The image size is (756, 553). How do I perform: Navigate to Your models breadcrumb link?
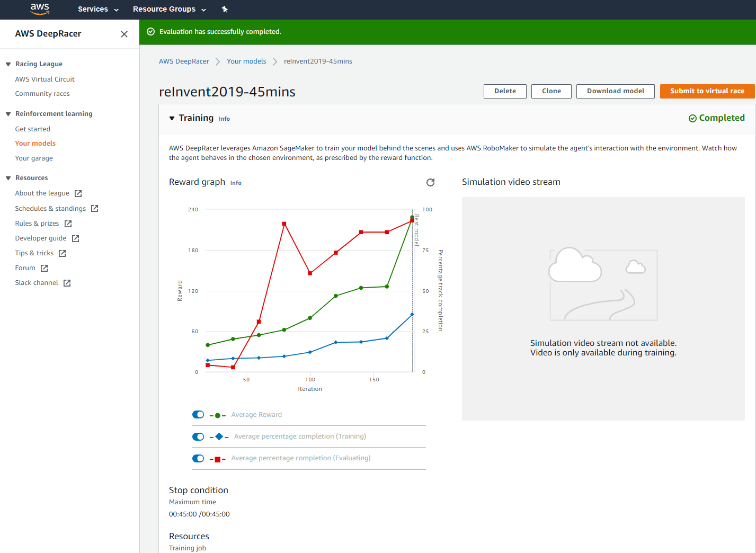246,61
